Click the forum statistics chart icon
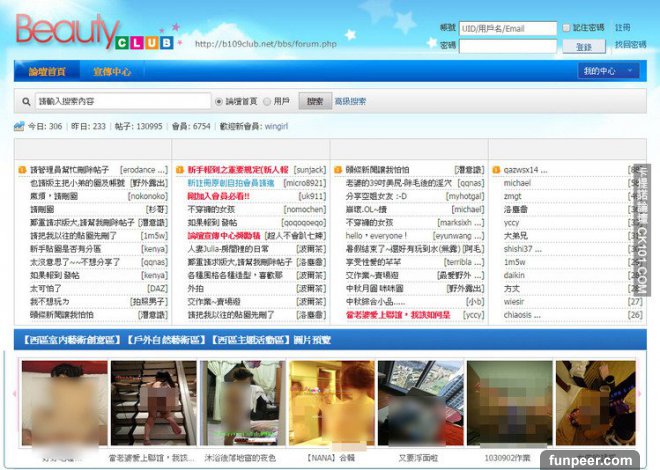 click(x=18, y=126)
